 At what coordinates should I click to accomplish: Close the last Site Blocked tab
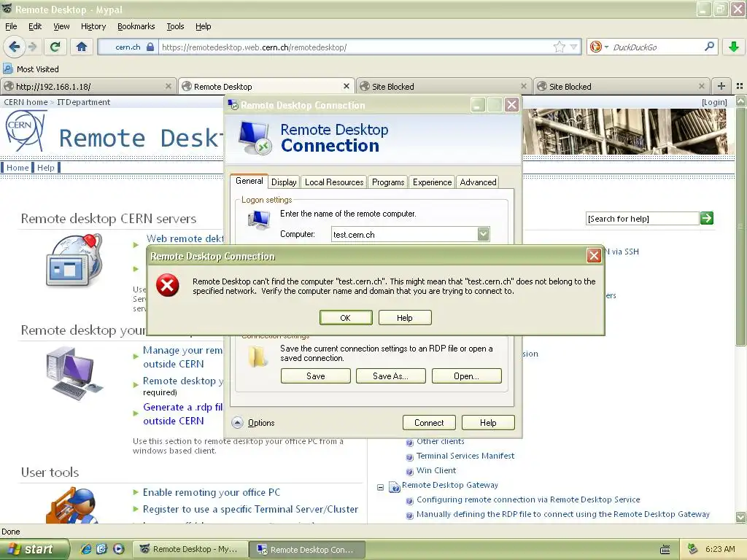click(x=701, y=86)
